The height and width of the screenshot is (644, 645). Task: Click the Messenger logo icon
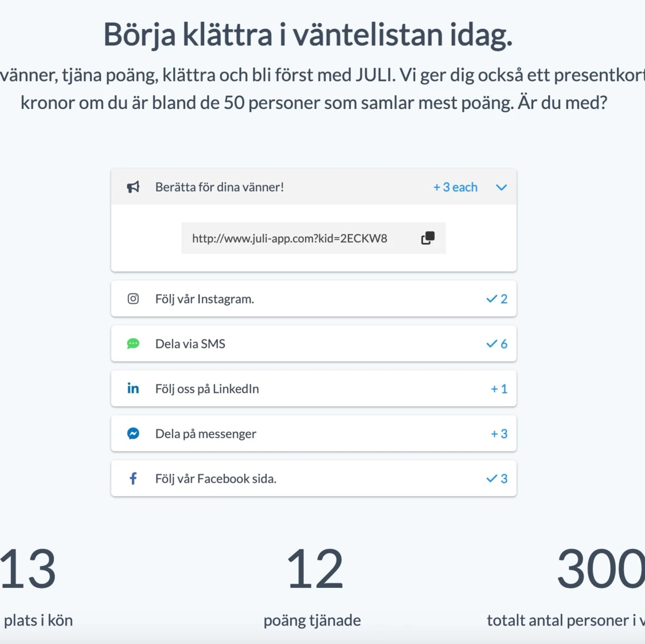(133, 434)
